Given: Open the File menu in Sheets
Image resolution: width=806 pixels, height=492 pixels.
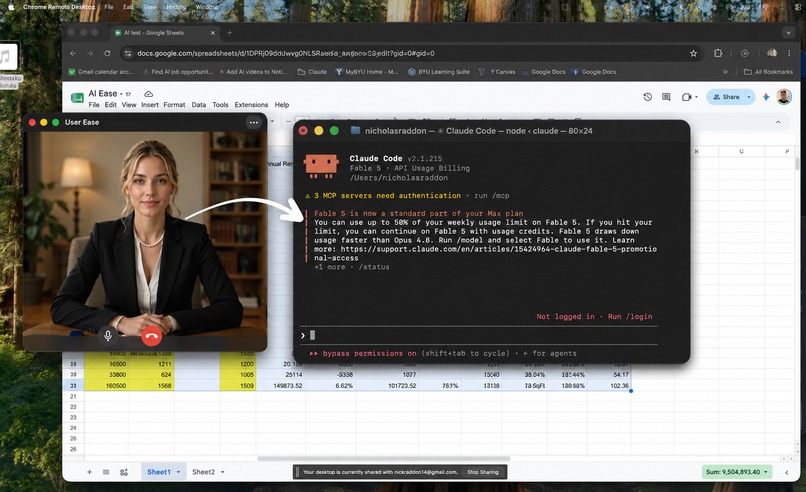Looking at the screenshot, I should pyautogui.click(x=94, y=105).
